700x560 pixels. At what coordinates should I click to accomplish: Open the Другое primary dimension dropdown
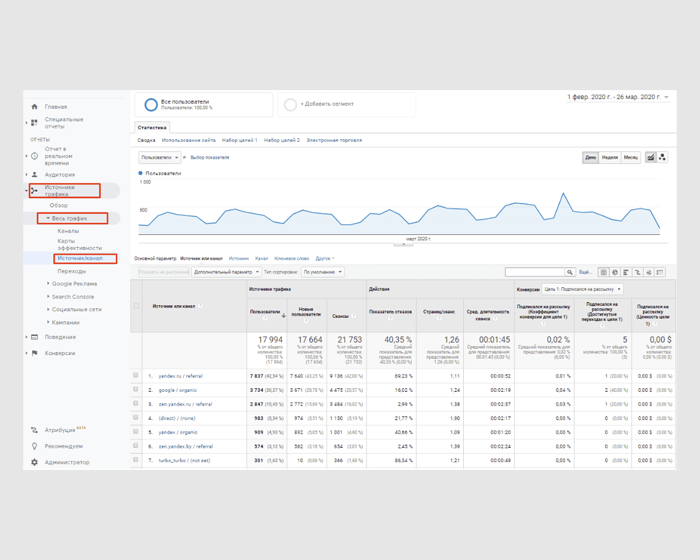[325, 258]
